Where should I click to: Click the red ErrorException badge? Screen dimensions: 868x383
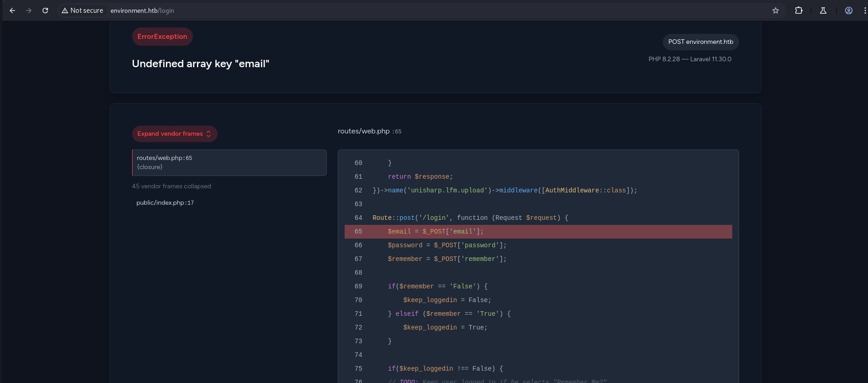(162, 37)
